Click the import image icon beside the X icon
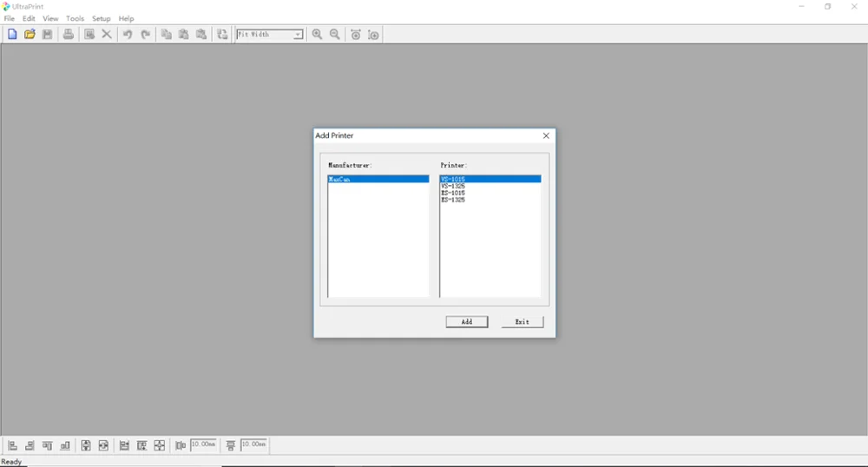This screenshot has height=467, width=868. [x=89, y=35]
